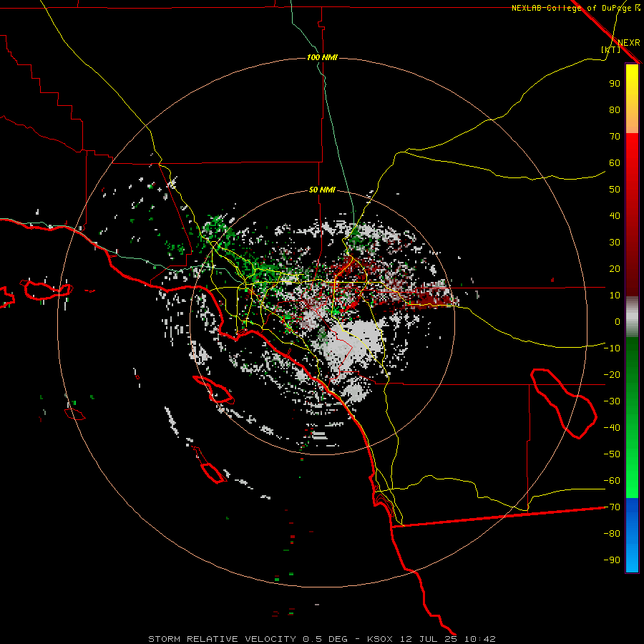Viewport: 644px width, 644px height.
Task: Click STORM RELATIVE VELOCITY in the caption
Action: [222, 639]
